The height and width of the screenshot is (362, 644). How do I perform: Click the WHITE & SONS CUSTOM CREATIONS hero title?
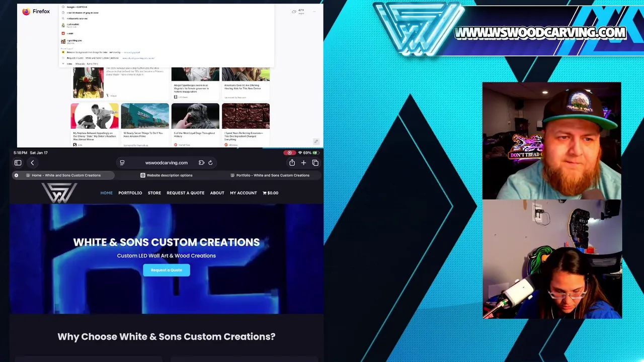pos(166,242)
